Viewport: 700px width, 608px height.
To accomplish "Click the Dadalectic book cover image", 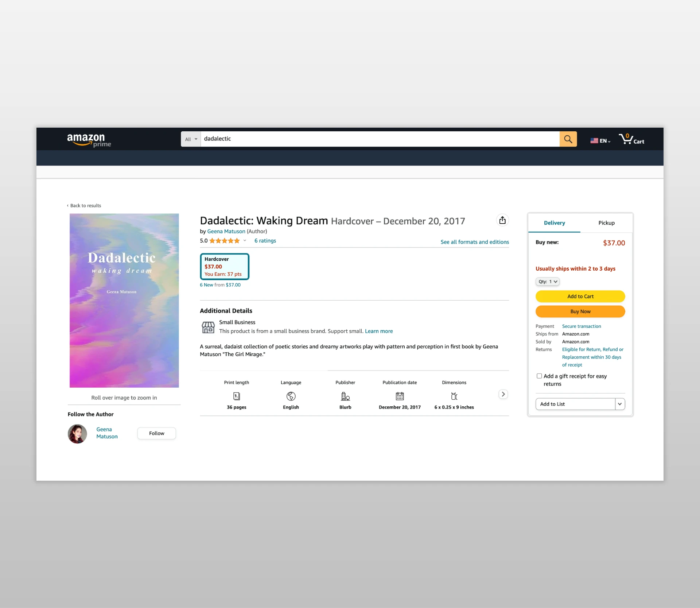I will point(124,301).
